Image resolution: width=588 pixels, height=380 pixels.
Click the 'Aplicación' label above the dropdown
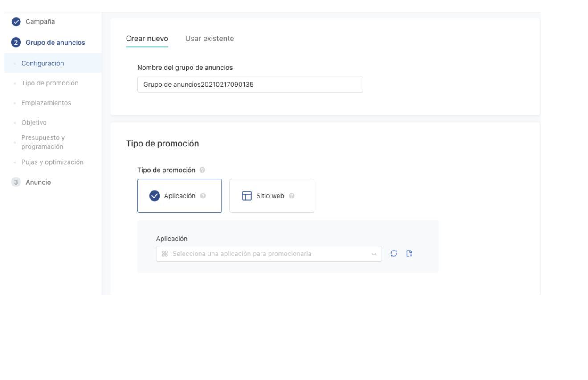tap(171, 239)
